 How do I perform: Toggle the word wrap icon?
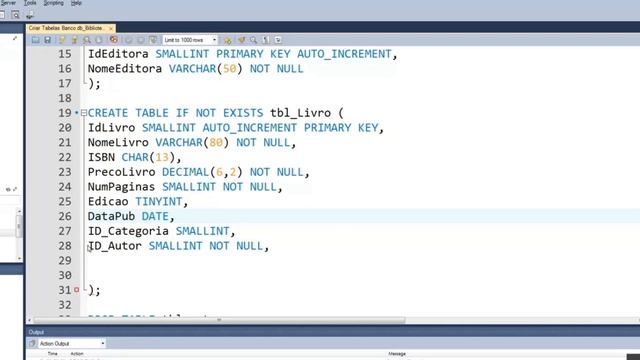pyautogui.click(x=278, y=40)
